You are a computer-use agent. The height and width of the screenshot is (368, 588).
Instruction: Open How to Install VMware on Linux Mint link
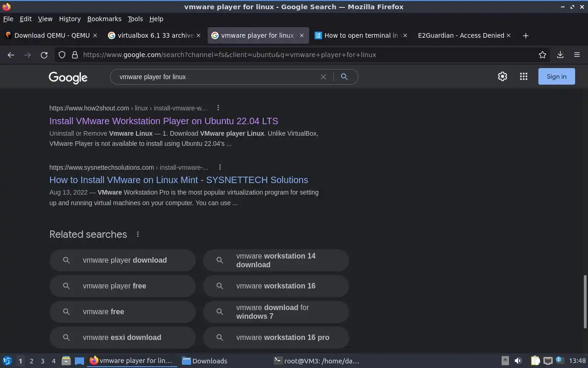(179, 180)
